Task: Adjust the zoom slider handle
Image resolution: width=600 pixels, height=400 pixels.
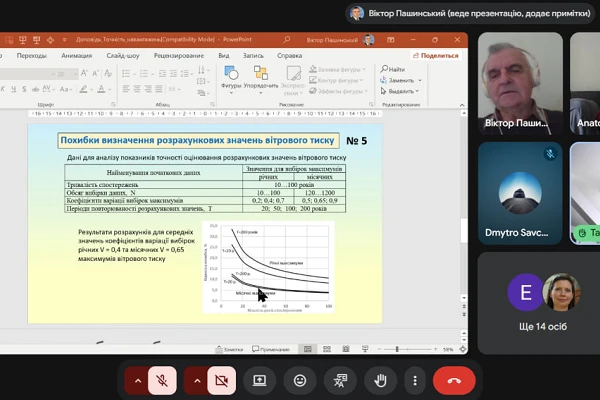Action: [x=397, y=349]
